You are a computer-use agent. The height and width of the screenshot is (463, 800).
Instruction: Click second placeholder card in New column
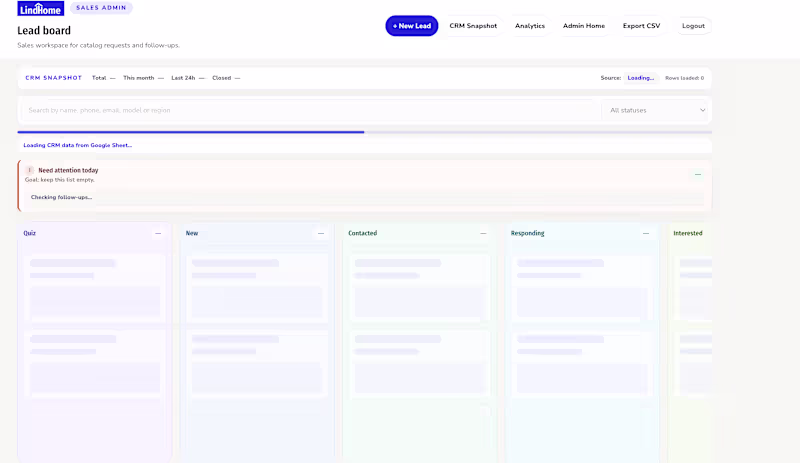coord(257,363)
